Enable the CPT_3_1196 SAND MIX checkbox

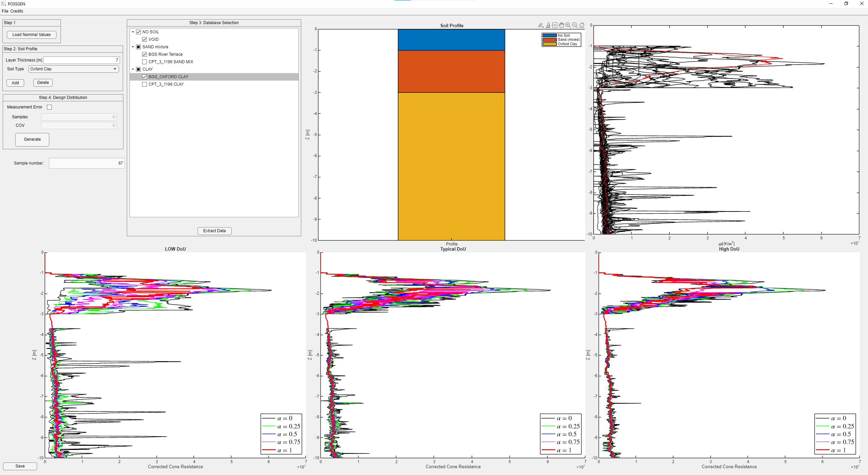(x=144, y=62)
